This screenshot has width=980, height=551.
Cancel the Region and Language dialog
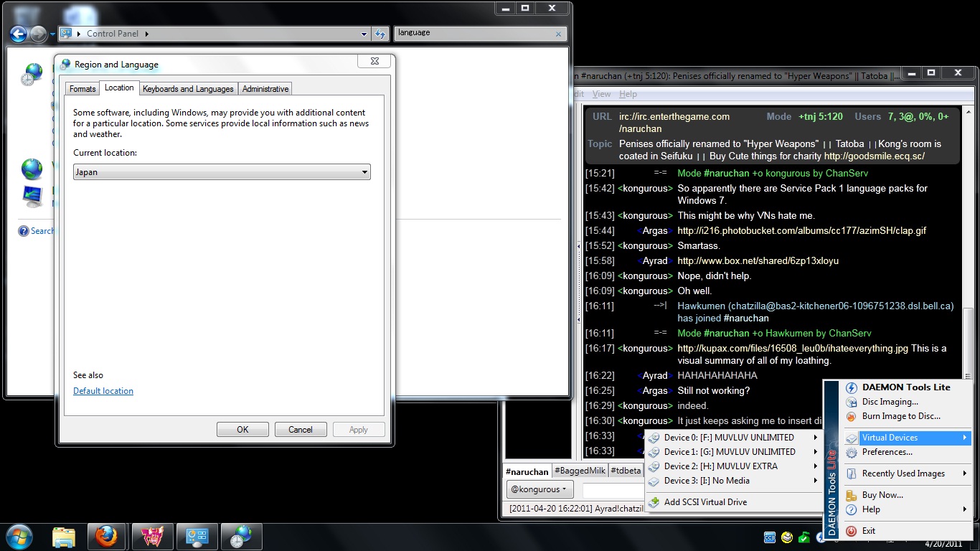[301, 430]
